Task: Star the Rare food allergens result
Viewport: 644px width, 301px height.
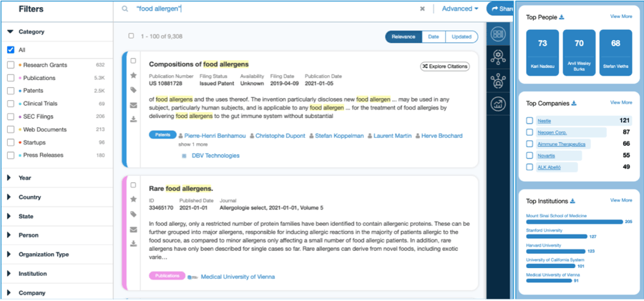Action: point(134,199)
